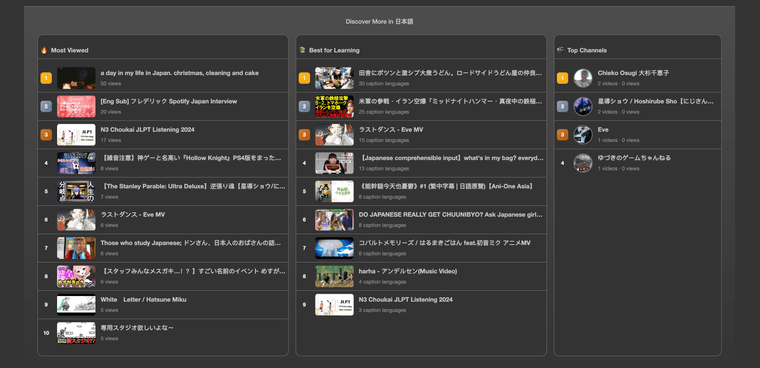Open the Hollow Knight PS4 video title
The image size is (760, 368).
tap(191, 158)
